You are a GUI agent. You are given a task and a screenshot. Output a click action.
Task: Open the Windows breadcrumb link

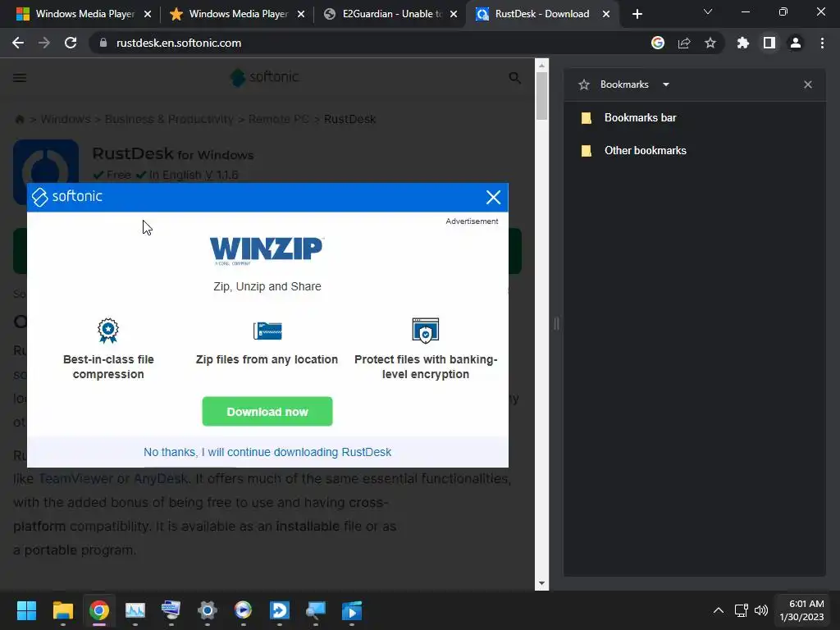pyautogui.click(x=66, y=119)
